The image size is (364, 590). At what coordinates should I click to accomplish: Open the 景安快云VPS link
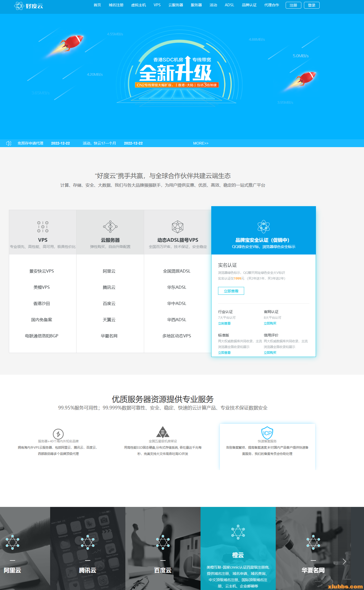pos(42,271)
